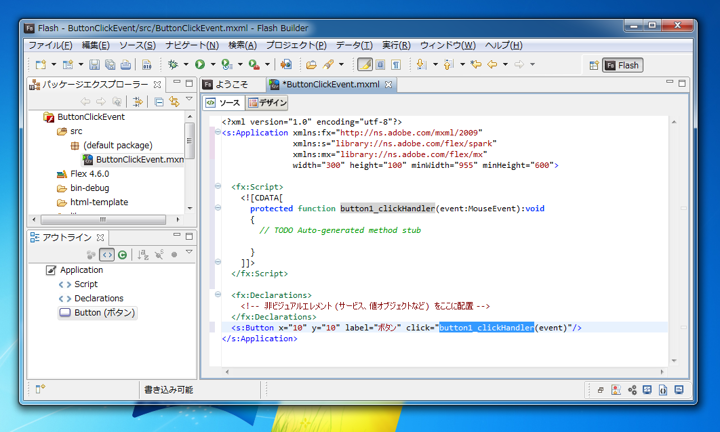Close the ButtonClickEvent.mxml editor tab
This screenshot has height=432, width=720.
click(388, 84)
